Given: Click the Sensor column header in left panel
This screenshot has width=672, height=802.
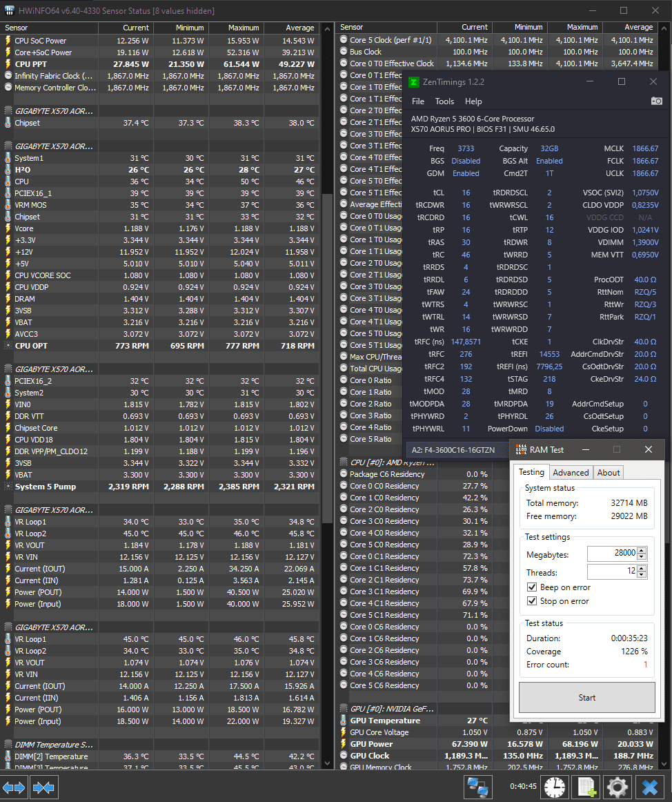Looking at the screenshot, I should (x=50, y=28).
